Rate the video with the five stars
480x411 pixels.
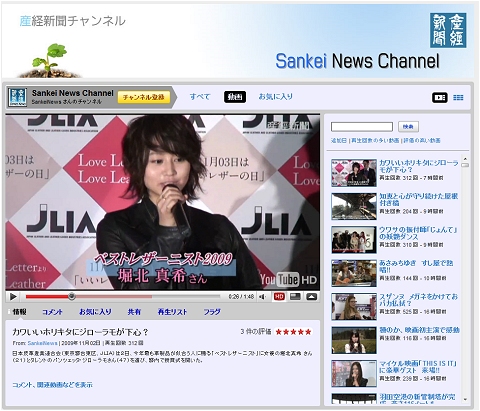[x=293, y=332]
